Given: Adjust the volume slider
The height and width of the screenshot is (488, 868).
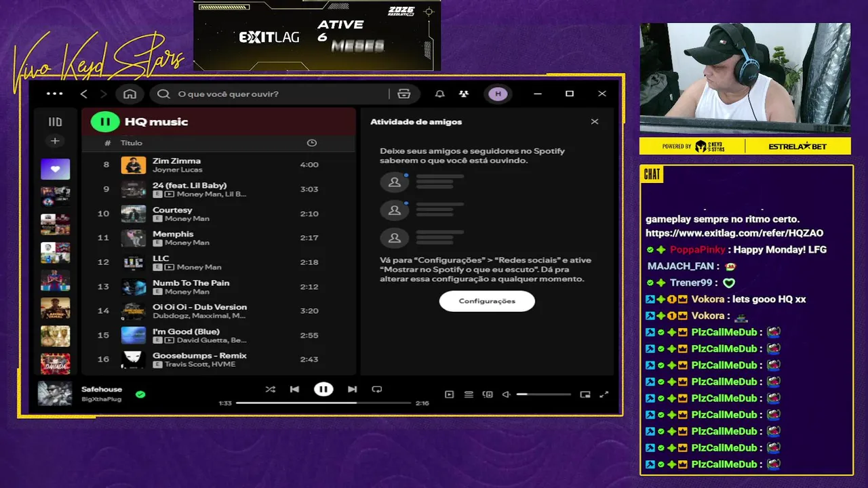Looking at the screenshot, I should [x=543, y=394].
